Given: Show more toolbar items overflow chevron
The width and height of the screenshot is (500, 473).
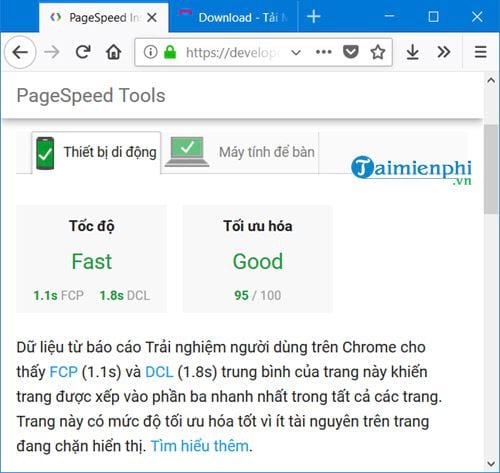Looking at the screenshot, I should (x=444, y=52).
